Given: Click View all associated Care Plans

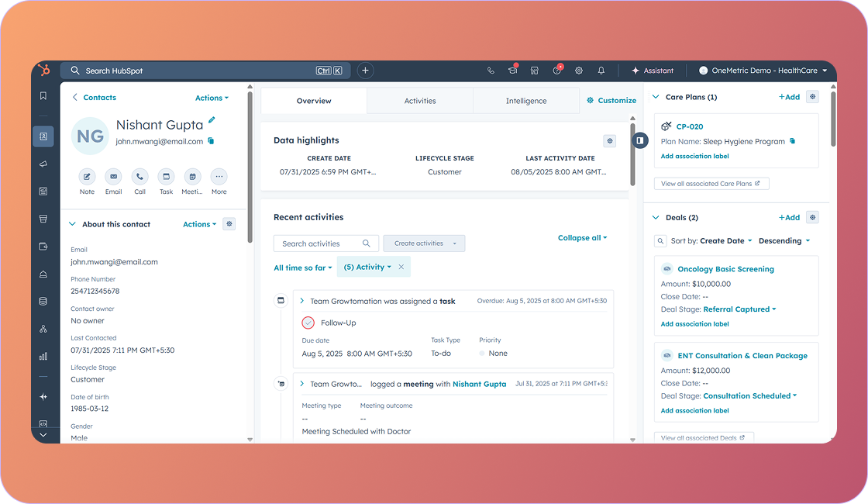Looking at the screenshot, I should [711, 183].
